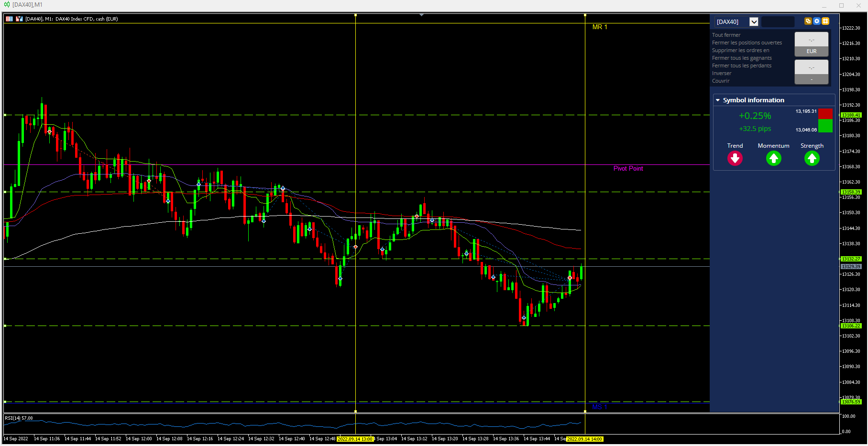This screenshot has height=446, width=868.
Task: Click the candlestick icon in title bar
Action: click(x=7, y=5)
